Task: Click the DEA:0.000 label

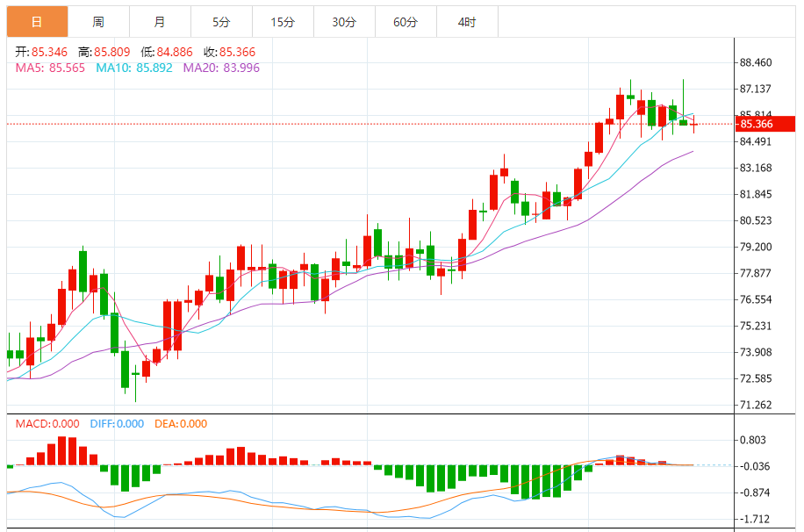Action: (x=181, y=424)
